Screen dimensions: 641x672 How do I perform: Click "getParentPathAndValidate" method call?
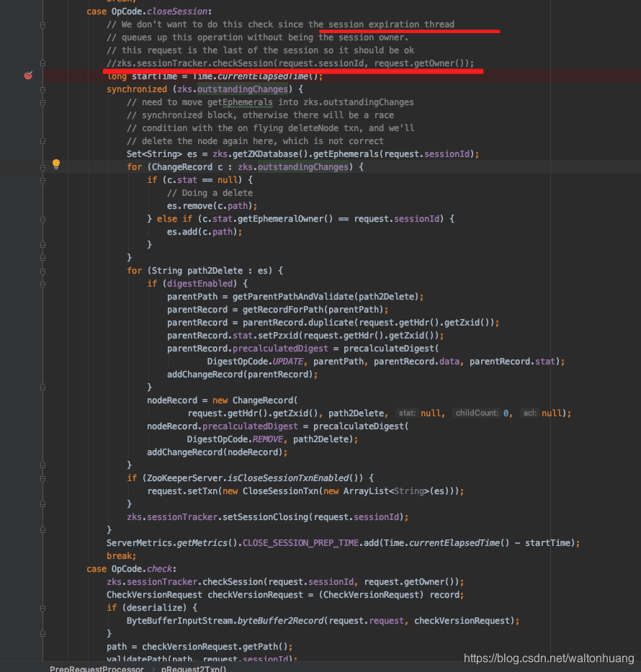point(293,297)
